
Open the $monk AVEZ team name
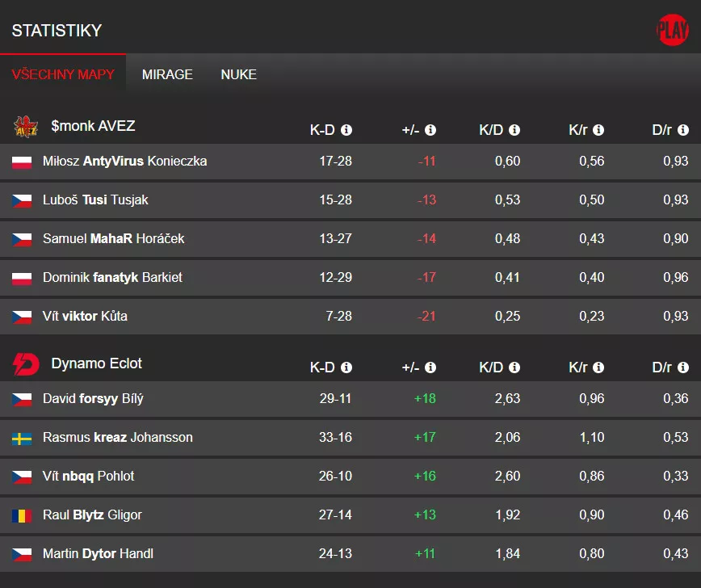(93, 126)
